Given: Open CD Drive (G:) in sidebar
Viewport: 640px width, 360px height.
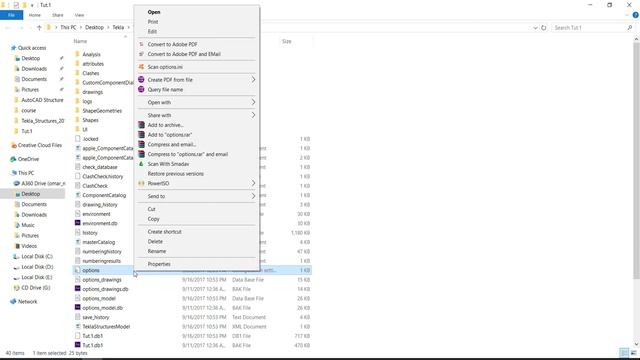Looking at the screenshot, I should [x=36, y=288].
